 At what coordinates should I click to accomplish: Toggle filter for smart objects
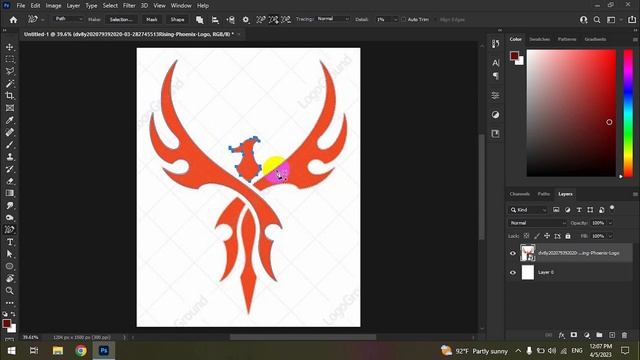click(x=602, y=210)
